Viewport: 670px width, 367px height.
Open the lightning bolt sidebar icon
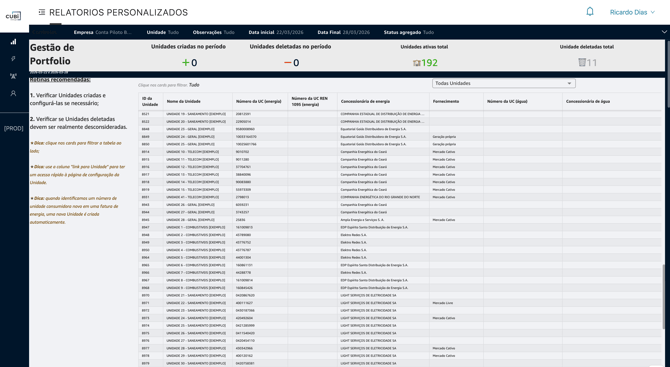(x=13, y=59)
